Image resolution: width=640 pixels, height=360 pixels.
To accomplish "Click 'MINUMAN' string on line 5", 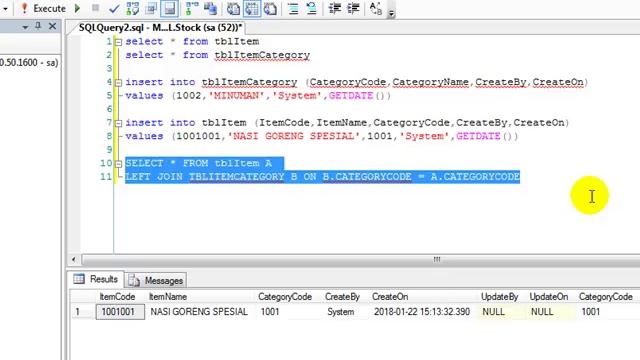I will (236, 96).
